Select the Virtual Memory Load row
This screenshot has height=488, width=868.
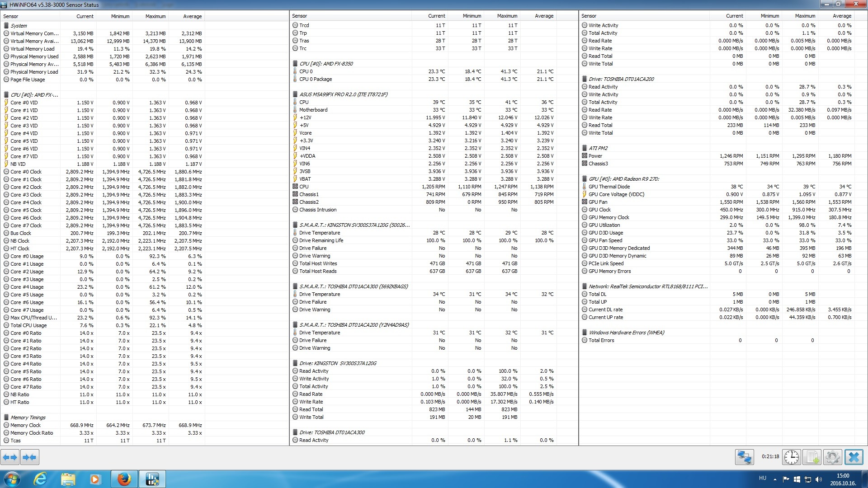coord(104,49)
